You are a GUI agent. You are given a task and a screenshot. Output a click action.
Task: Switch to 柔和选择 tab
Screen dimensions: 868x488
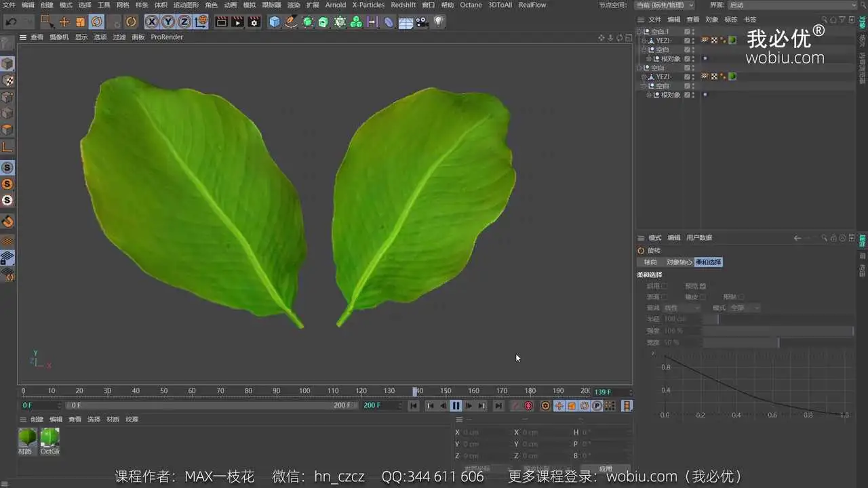coord(709,262)
